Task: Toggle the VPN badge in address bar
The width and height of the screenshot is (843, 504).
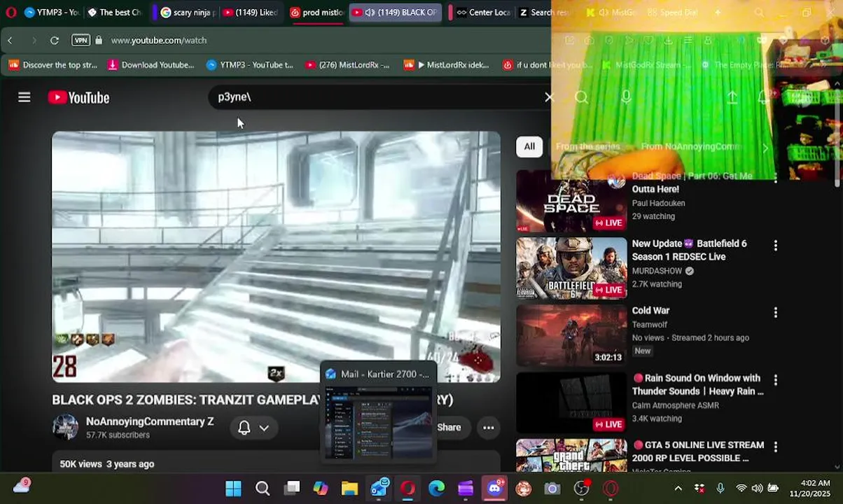Action: pos(81,41)
